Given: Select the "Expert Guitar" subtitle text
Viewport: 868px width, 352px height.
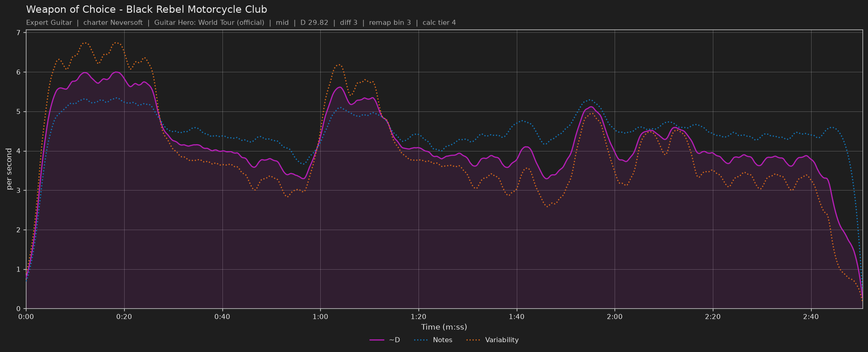Looking at the screenshot, I should coord(49,23).
